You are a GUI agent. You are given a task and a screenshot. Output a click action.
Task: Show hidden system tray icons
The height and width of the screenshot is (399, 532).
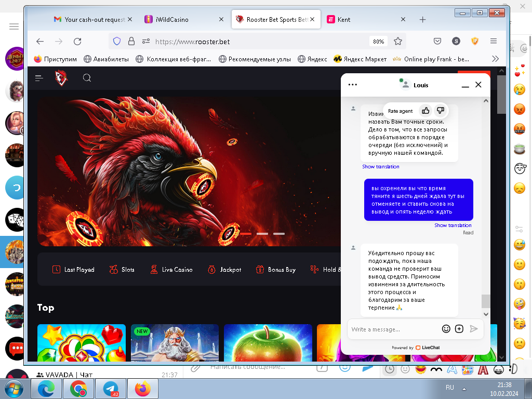pos(464,389)
